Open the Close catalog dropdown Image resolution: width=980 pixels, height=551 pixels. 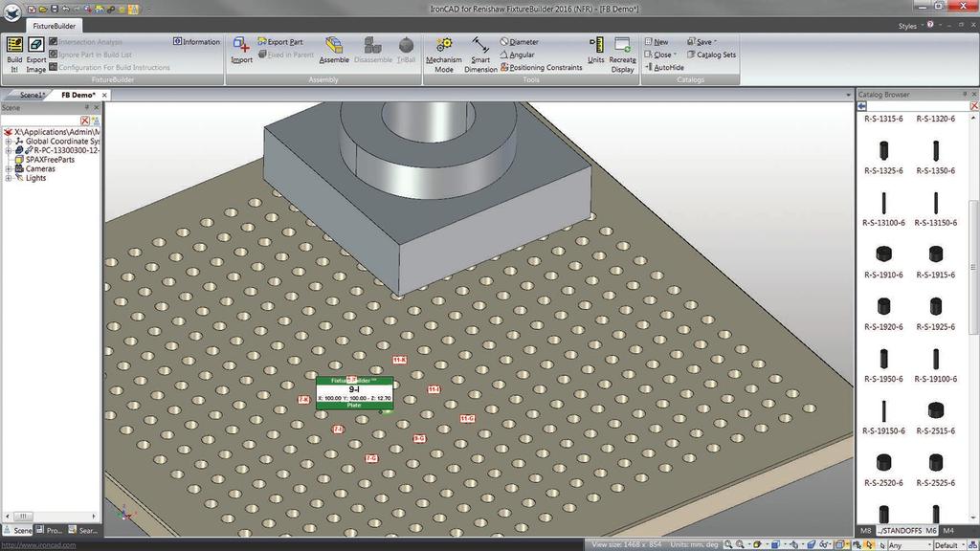pos(675,55)
